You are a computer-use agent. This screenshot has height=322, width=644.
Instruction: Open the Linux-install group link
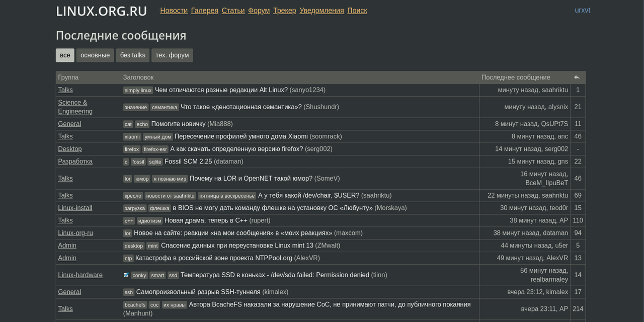[75, 208]
